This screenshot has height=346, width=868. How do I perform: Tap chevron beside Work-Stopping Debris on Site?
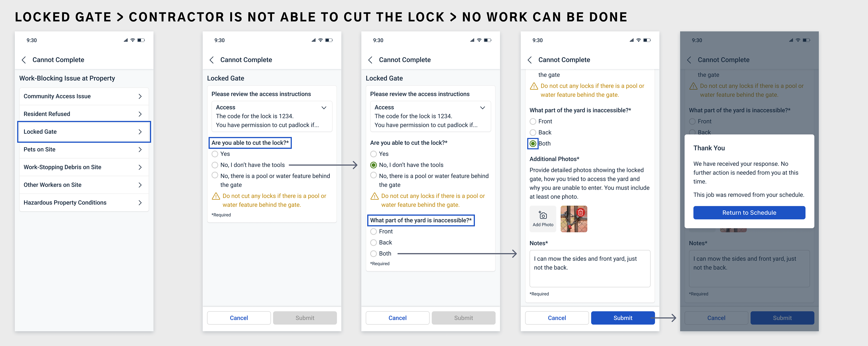tap(140, 167)
